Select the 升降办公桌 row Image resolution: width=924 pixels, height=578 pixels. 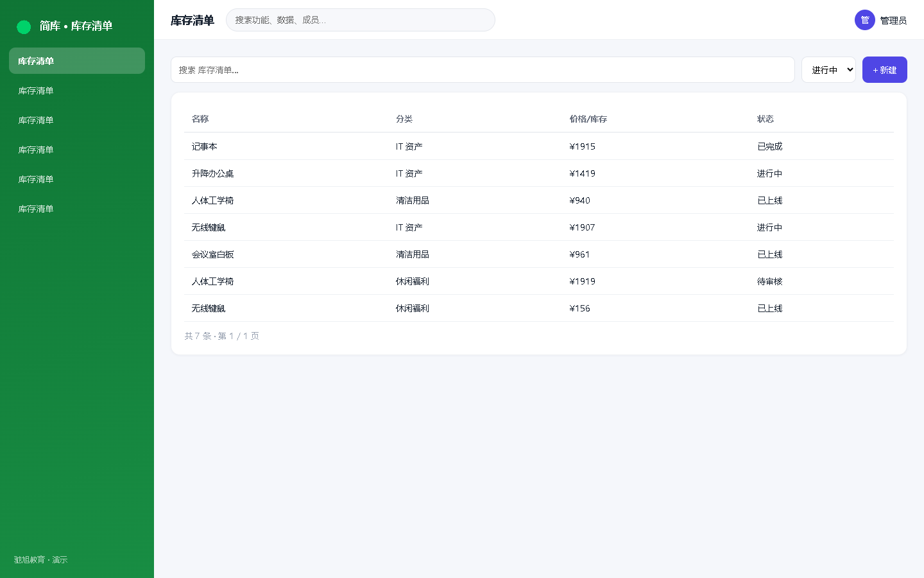(539, 173)
